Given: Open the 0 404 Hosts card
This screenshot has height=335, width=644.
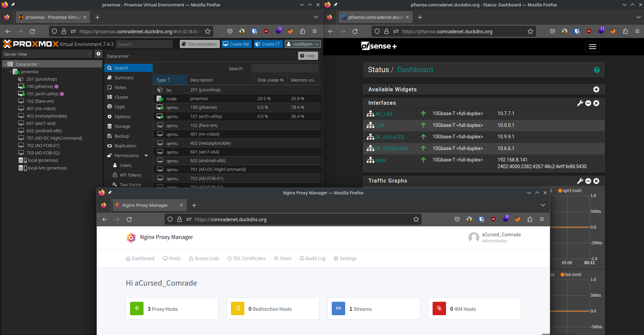Looking at the screenshot, I should [475, 308].
